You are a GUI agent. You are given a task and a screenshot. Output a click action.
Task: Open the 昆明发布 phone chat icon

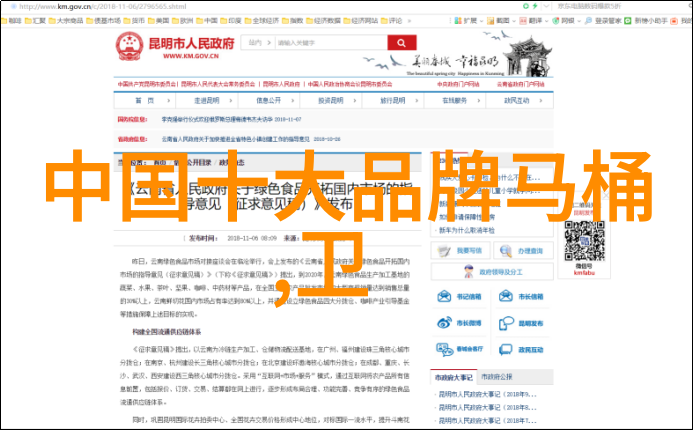(505, 323)
